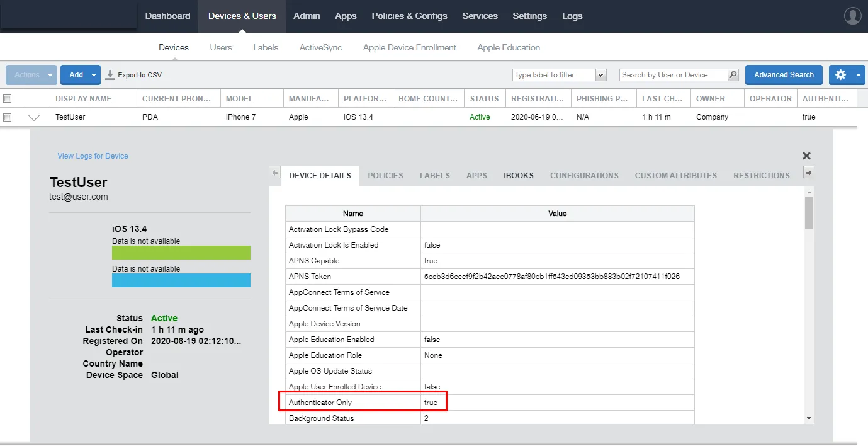Image resolution: width=868 pixels, height=446 pixels.
Task: Open View Logs for Device link
Action: coord(93,156)
